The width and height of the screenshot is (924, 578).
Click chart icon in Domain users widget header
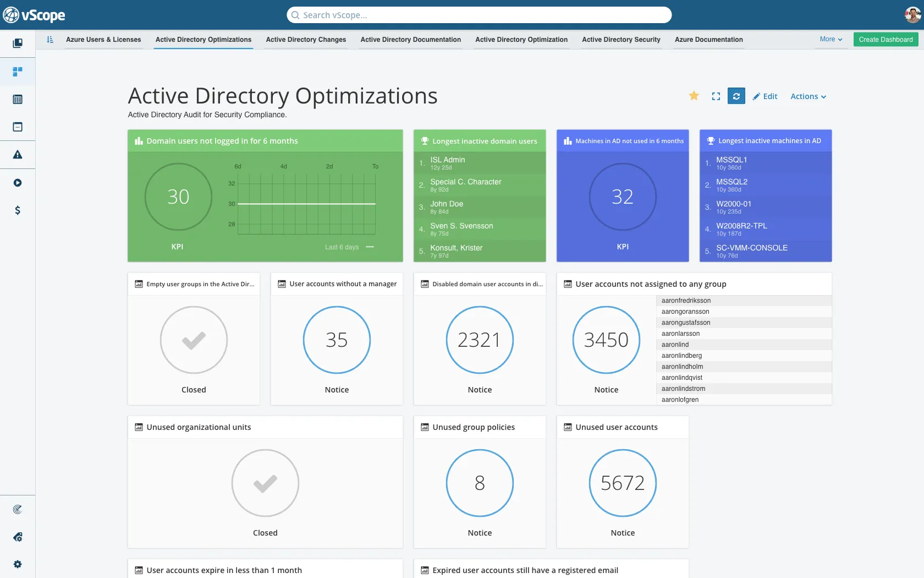pyautogui.click(x=139, y=141)
